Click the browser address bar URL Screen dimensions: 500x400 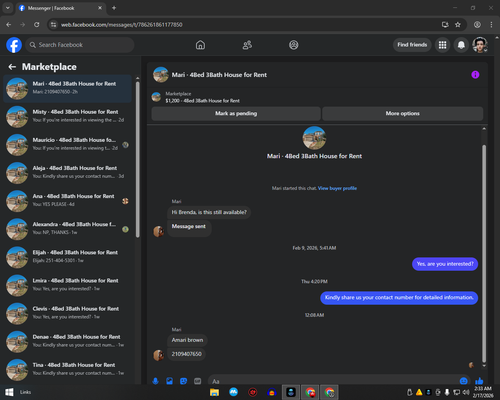[122, 25]
